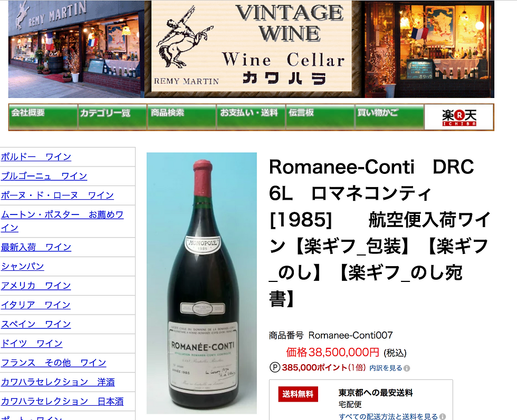Open the スペイン ワイン category link
The image size is (517, 420).
pyautogui.click(x=36, y=324)
